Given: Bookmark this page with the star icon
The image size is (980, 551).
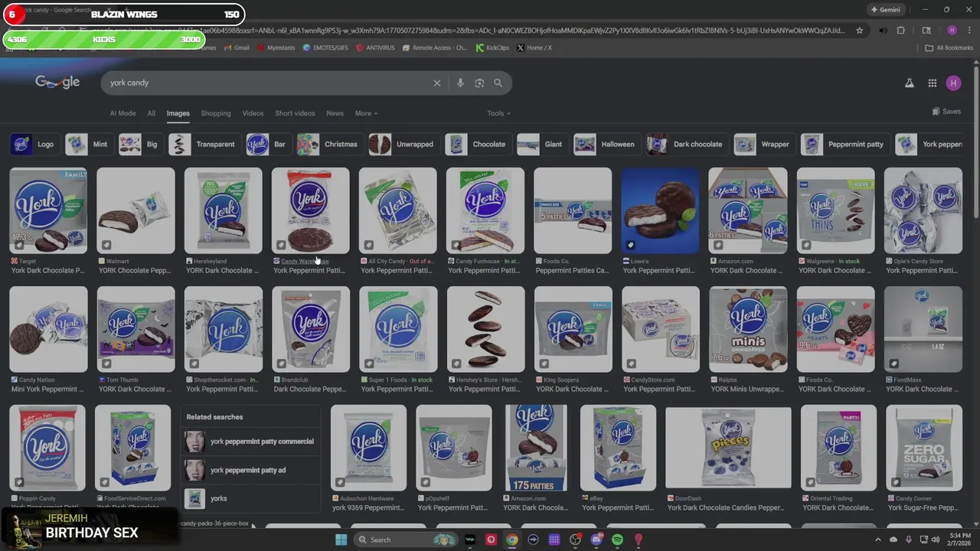Looking at the screenshot, I should tap(860, 31).
